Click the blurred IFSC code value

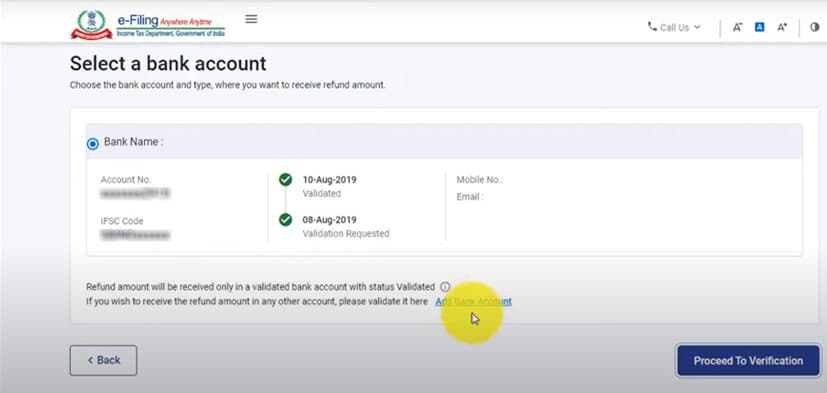pyautogui.click(x=135, y=234)
